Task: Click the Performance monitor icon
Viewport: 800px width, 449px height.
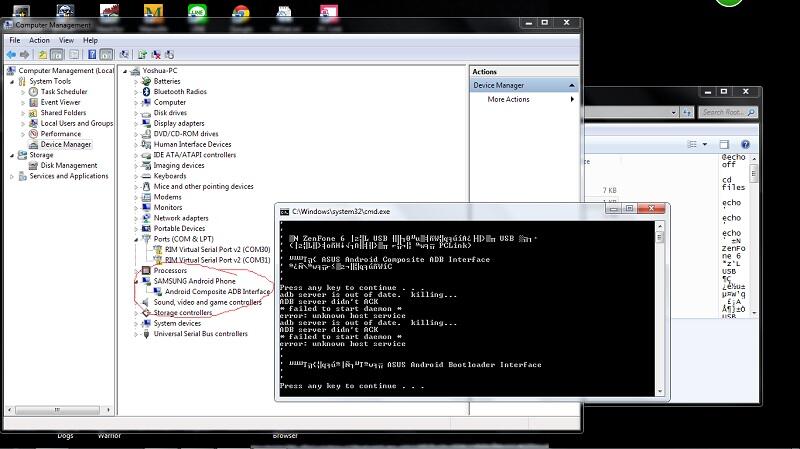Action: pos(33,134)
